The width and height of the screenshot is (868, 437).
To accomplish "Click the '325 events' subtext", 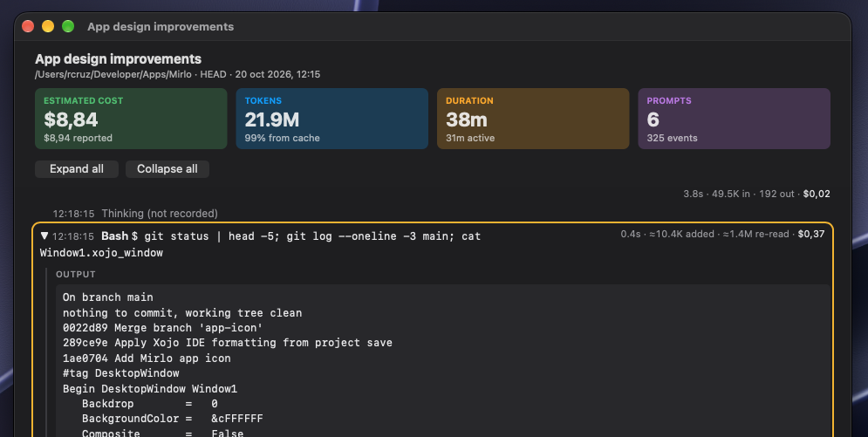I will coord(672,138).
